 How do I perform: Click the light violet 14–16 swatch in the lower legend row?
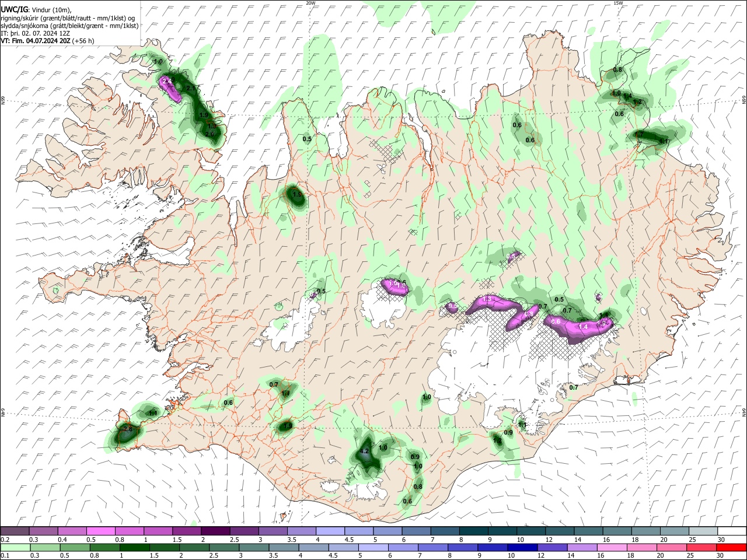click(581, 547)
